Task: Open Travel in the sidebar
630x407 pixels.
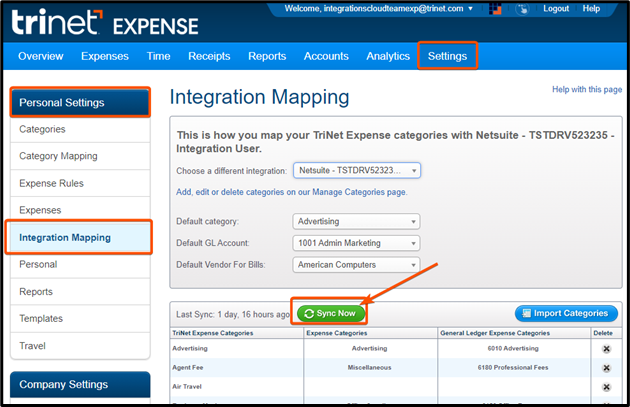Action: pyautogui.click(x=80, y=346)
